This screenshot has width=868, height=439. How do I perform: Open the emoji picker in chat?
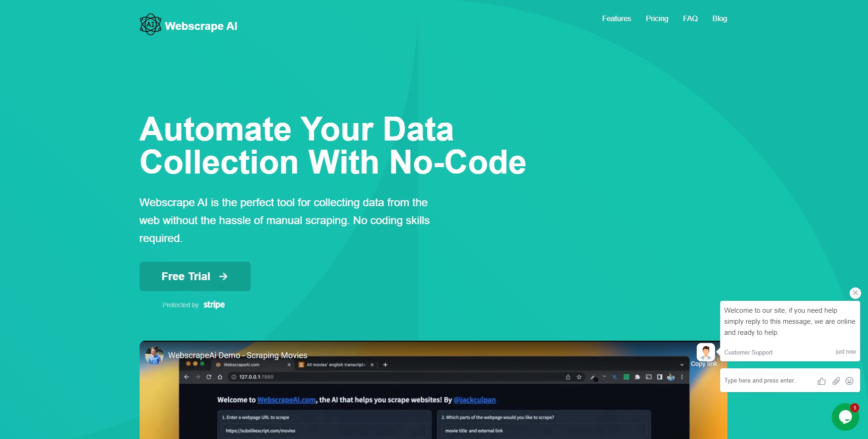point(850,381)
